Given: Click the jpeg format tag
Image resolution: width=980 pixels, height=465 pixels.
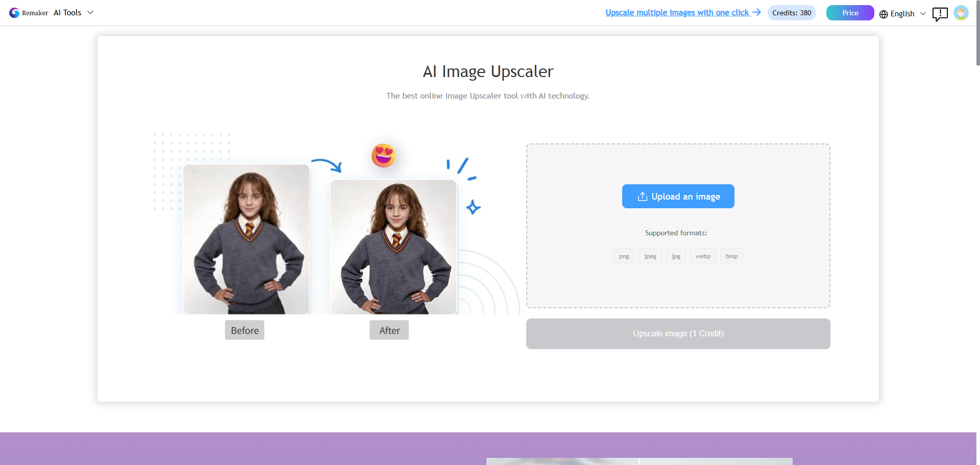Looking at the screenshot, I should 650,256.
